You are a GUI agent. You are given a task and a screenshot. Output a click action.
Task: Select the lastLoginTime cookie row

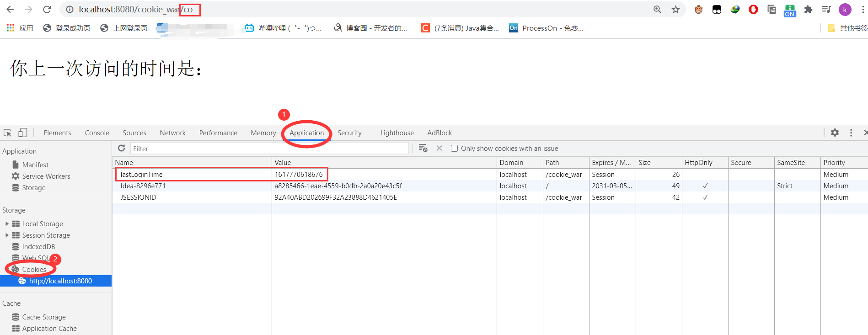tap(490, 175)
